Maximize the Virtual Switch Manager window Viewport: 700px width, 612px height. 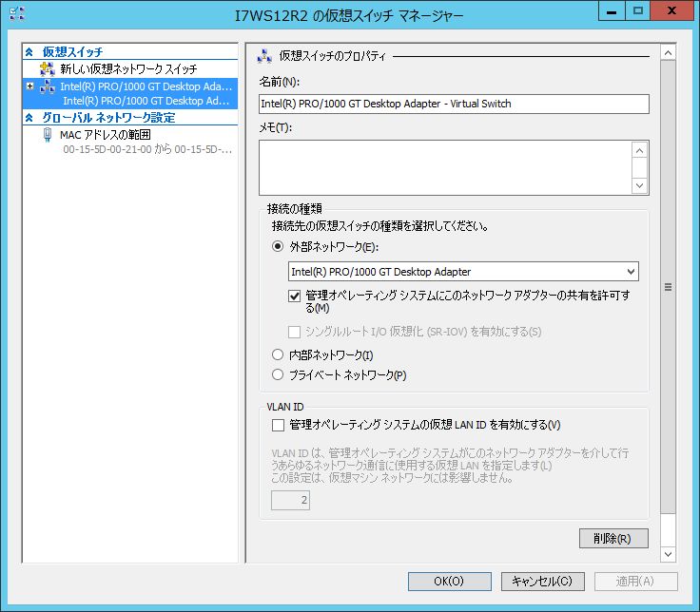638,11
